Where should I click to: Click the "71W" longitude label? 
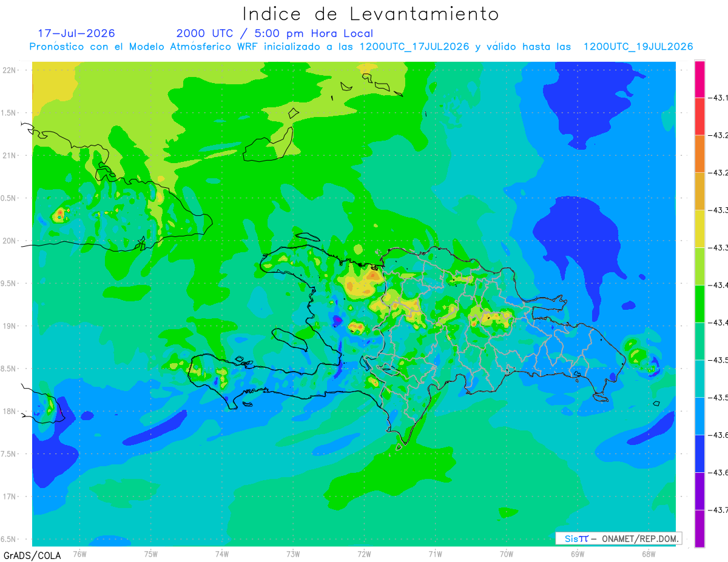[435, 554]
